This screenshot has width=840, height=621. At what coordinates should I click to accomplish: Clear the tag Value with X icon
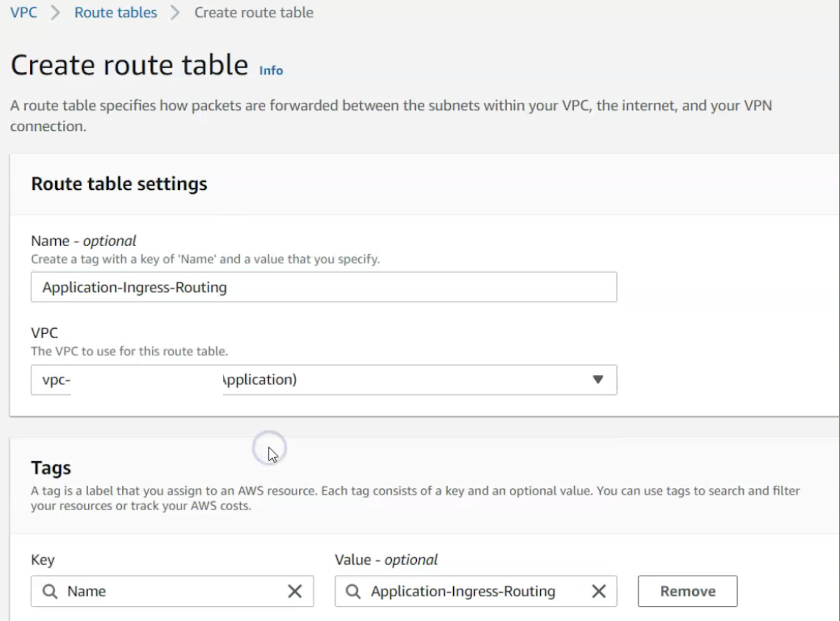pos(599,591)
